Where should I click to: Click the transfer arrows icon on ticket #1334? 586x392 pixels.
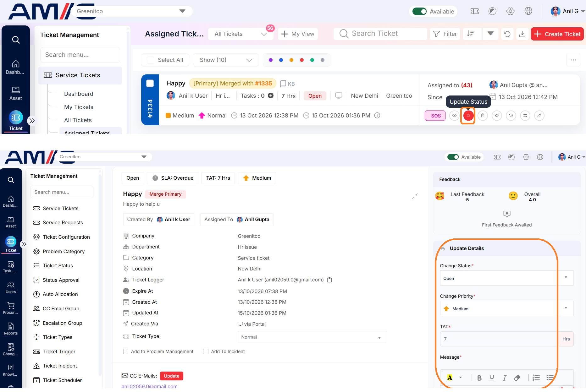[x=525, y=116]
